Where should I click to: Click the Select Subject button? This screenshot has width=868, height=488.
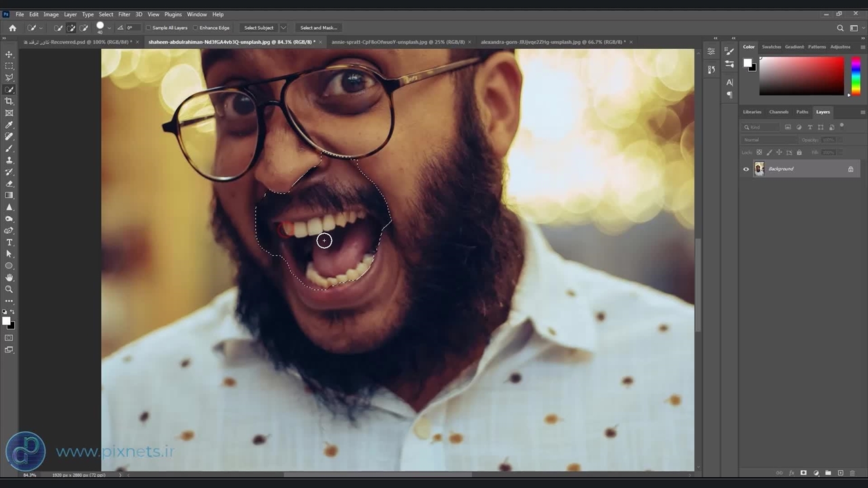point(258,28)
